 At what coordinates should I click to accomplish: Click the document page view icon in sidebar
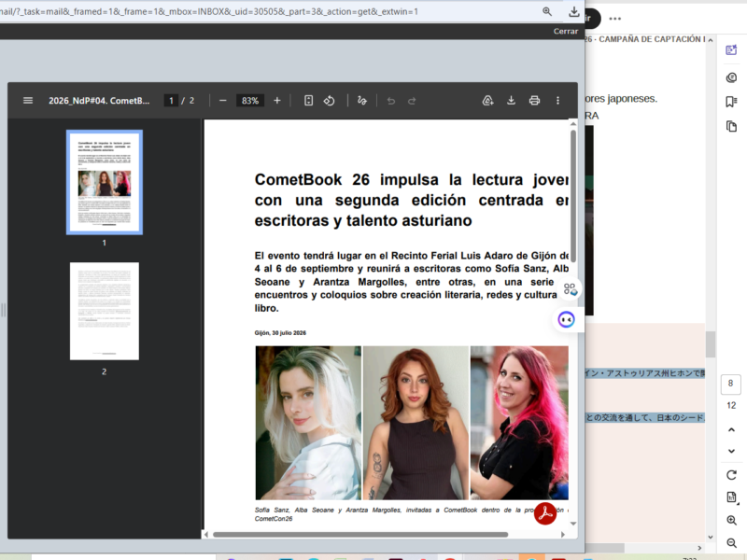coord(731,497)
